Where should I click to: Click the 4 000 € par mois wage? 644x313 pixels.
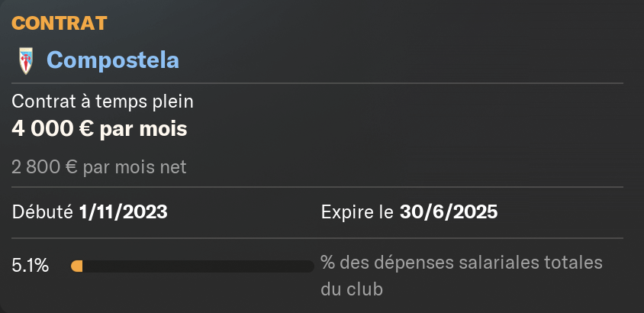pyautogui.click(x=99, y=129)
